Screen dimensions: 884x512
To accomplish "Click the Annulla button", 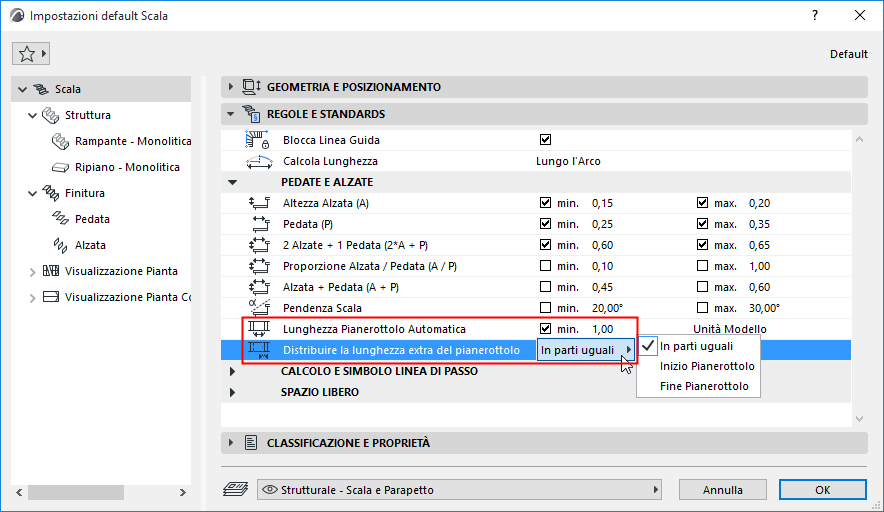I will 722,489.
